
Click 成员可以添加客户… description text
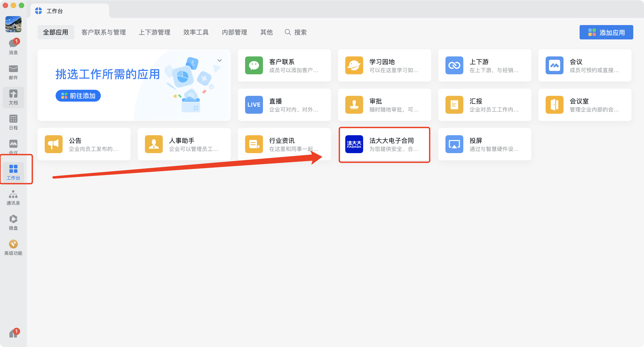pos(294,70)
